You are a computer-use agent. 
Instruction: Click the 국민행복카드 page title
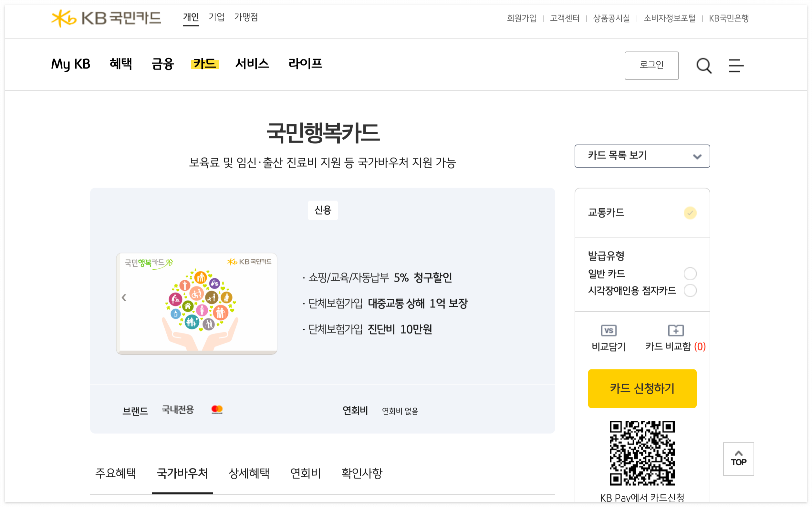pyautogui.click(x=323, y=133)
